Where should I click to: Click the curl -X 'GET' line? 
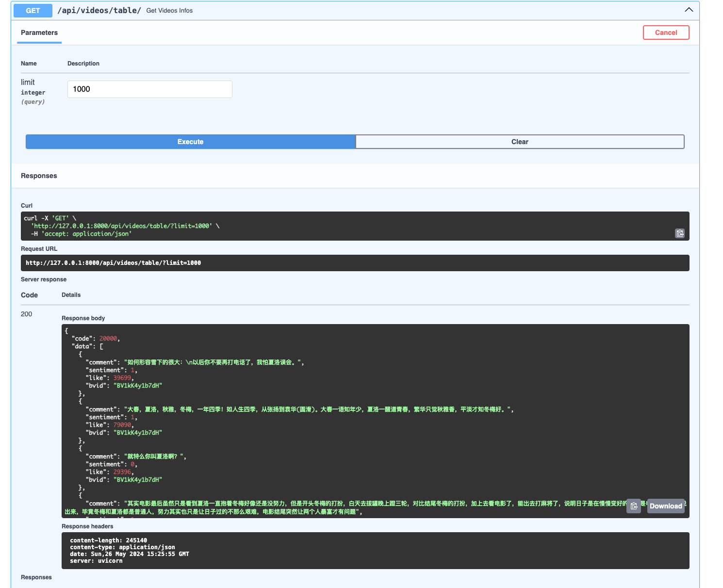point(50,218)
